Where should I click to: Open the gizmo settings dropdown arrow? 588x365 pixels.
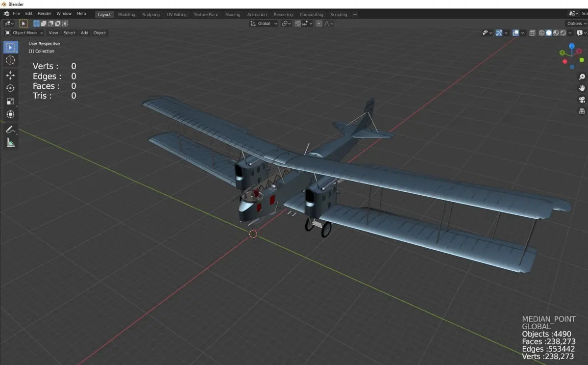[x=506, y=33]
